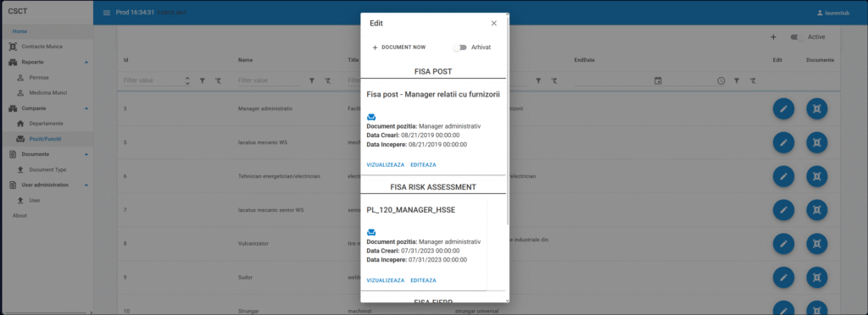Open Documente button for Sudor row
868x315 pixels.
click(816, 278)
